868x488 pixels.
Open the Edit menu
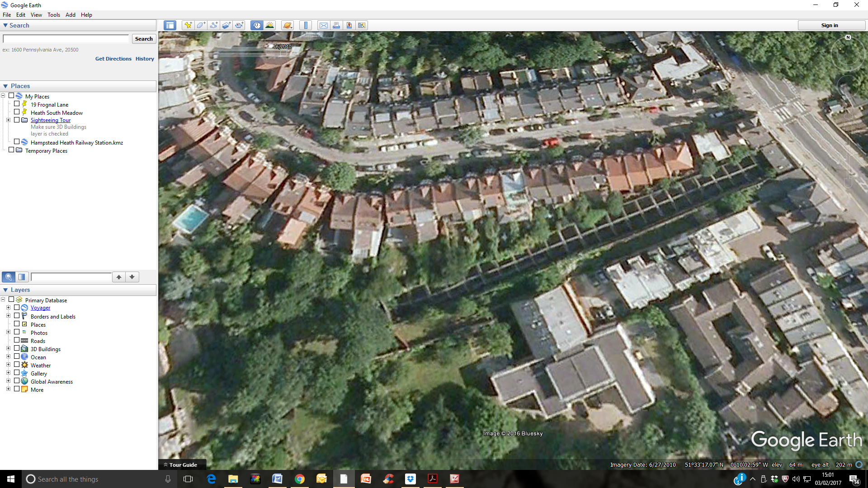[21, 15]
